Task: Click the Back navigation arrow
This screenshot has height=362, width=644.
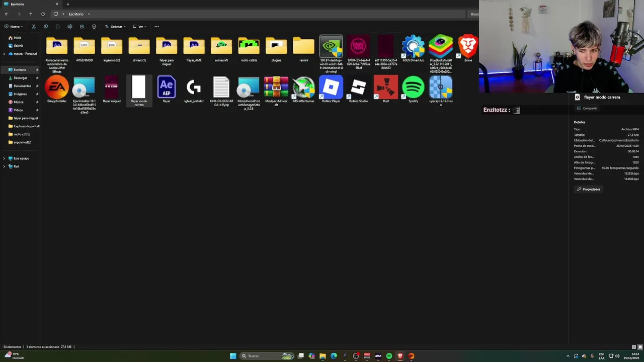Action: pos(7,14)
